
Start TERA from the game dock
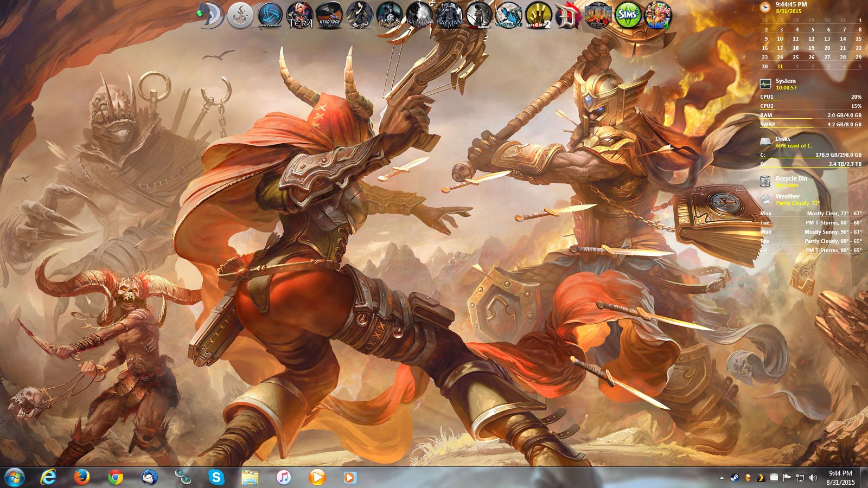(299, 15)
